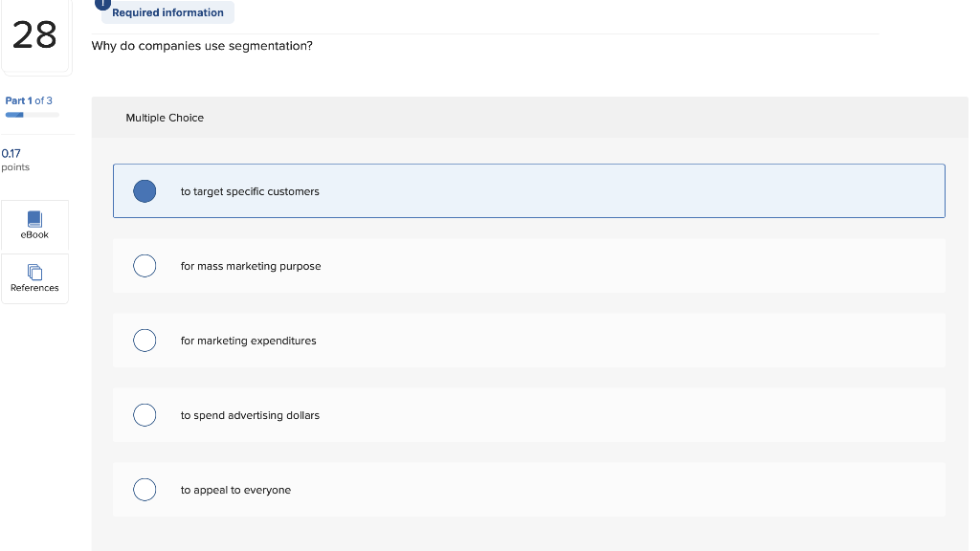The width and height of the screenshot is (980, 551).
Task: Click the highlighted first answer row
Action: point(529,190)
